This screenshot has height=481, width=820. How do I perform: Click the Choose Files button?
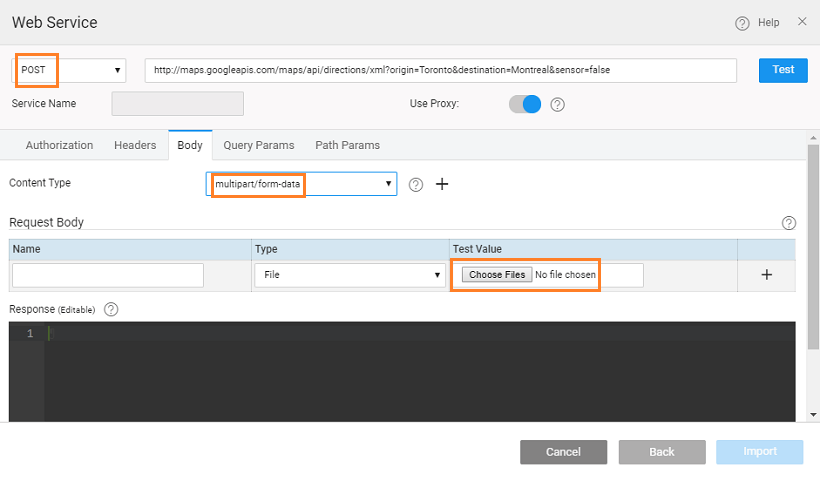click(497, 275)
